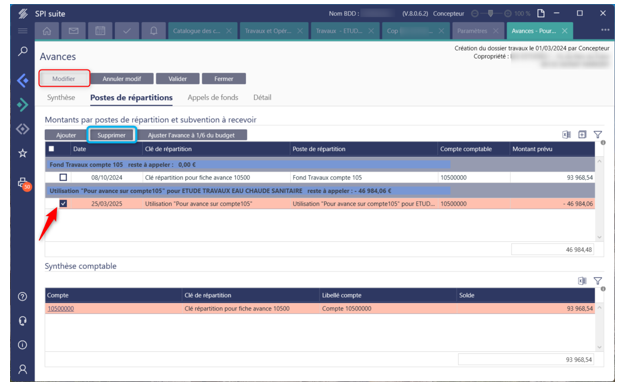
Task: Open favorites star icon in the sidebar
Action: [x=23, y=153]
